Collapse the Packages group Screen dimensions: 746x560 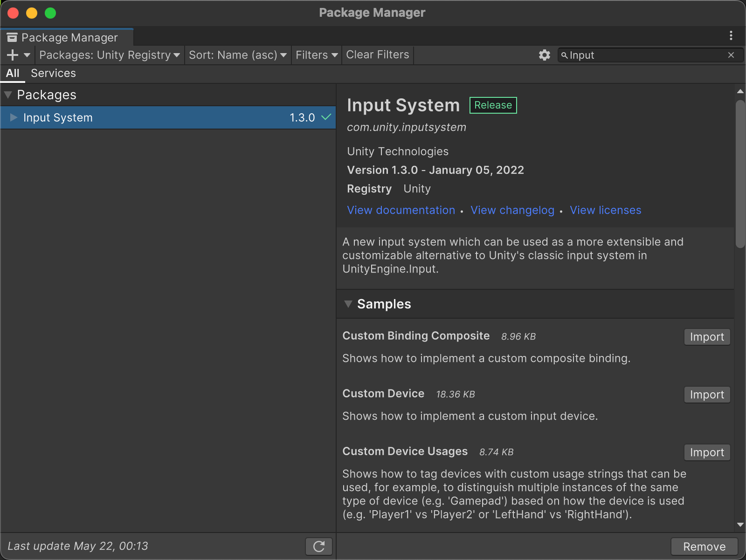pyautogui.click(x=8, y=95)
